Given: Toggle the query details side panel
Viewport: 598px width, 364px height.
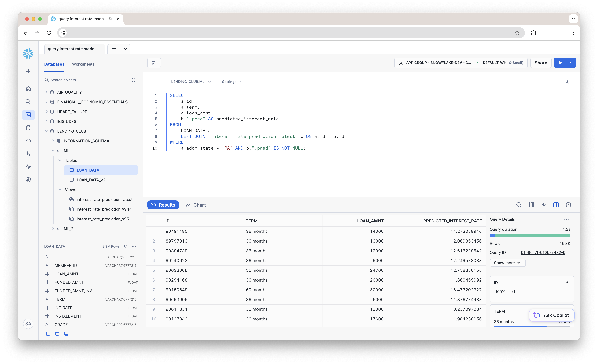Looking at the screenshot, I should click(x=556, y=205).
